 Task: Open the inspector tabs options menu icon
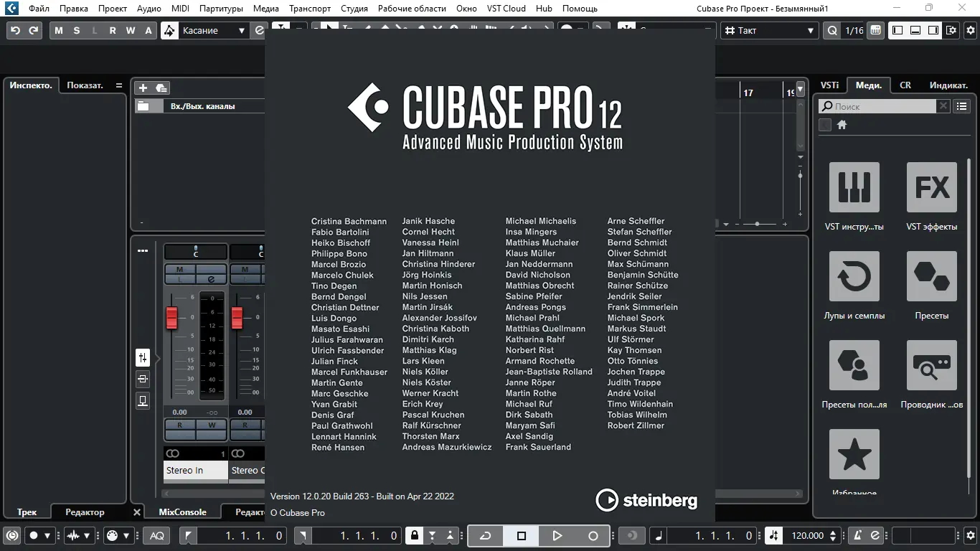pos(119,85)
